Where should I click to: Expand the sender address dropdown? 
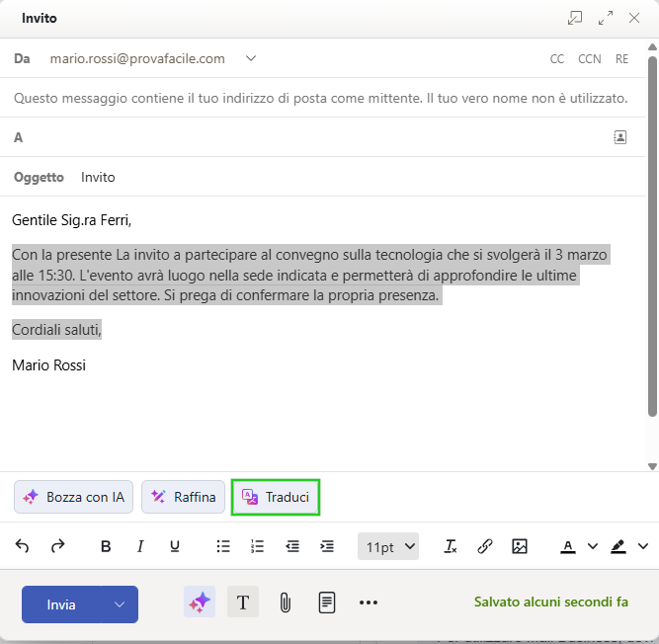[x=251, y=58]
